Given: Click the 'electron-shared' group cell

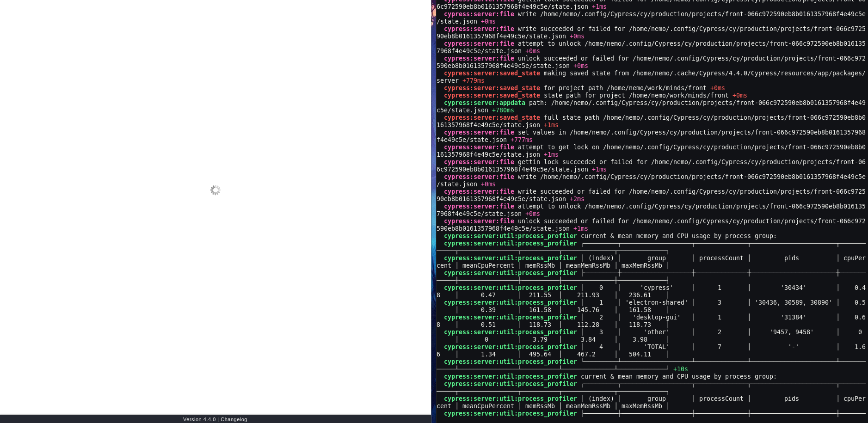Looking at the screenshot, I should tap(656, 302).
